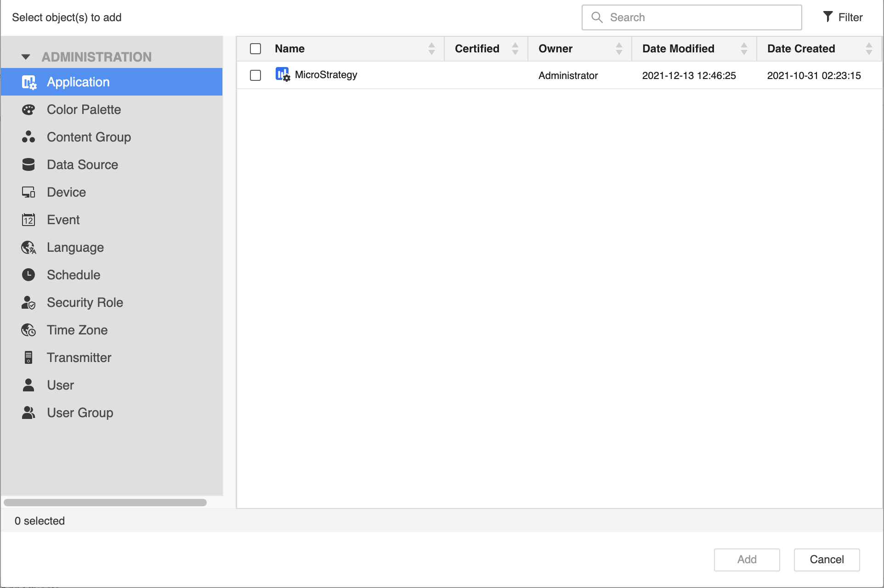
Task: Click the Content Group three-dots icon
Action: click(28, 137)
